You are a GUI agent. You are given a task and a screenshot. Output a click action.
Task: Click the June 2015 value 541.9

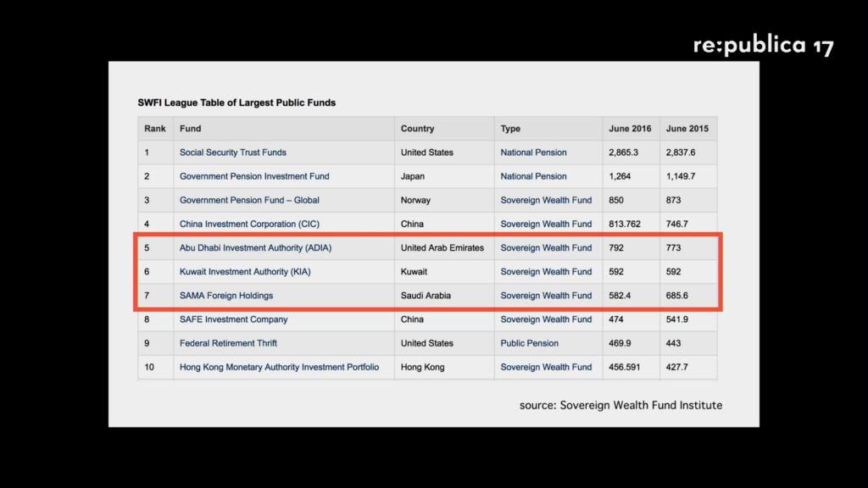[677, 319]
